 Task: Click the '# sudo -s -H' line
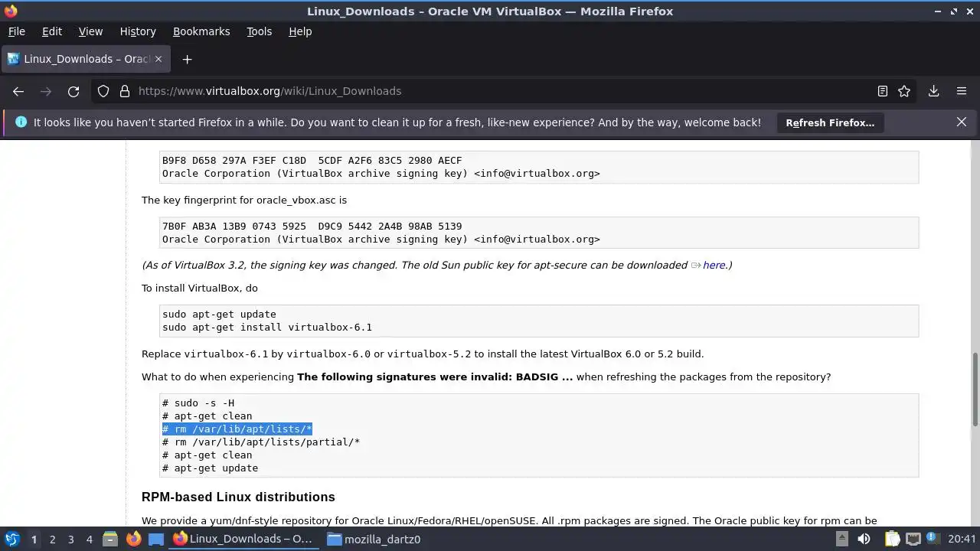coord(198,403)
